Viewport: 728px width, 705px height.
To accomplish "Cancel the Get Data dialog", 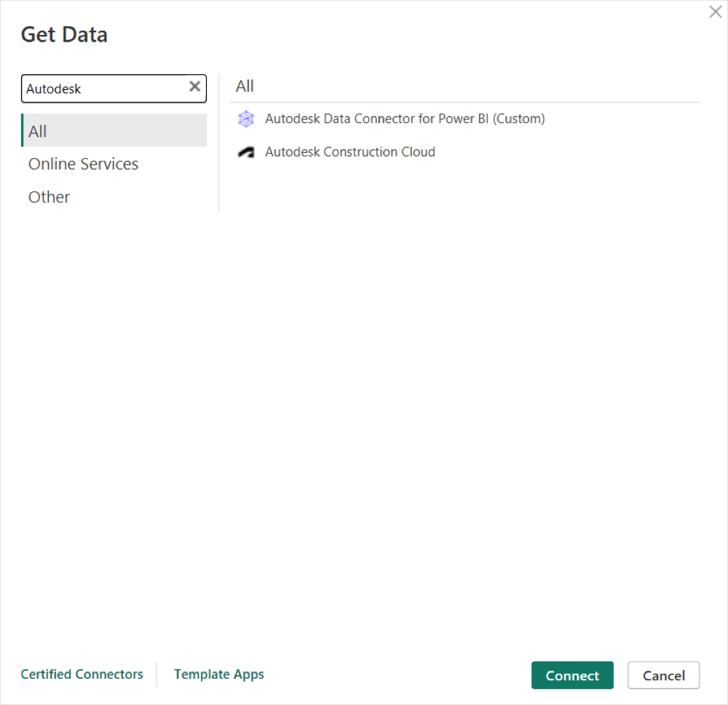I will [x=663, y=675].
